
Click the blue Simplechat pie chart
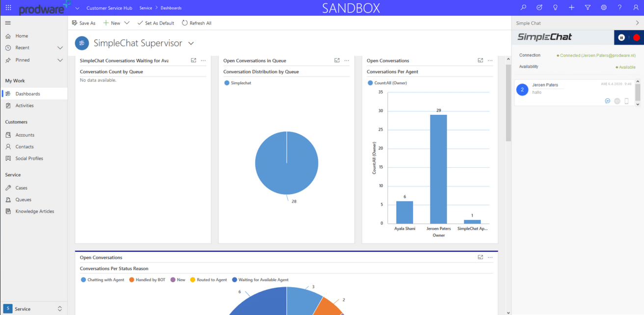tap(287, 163)
